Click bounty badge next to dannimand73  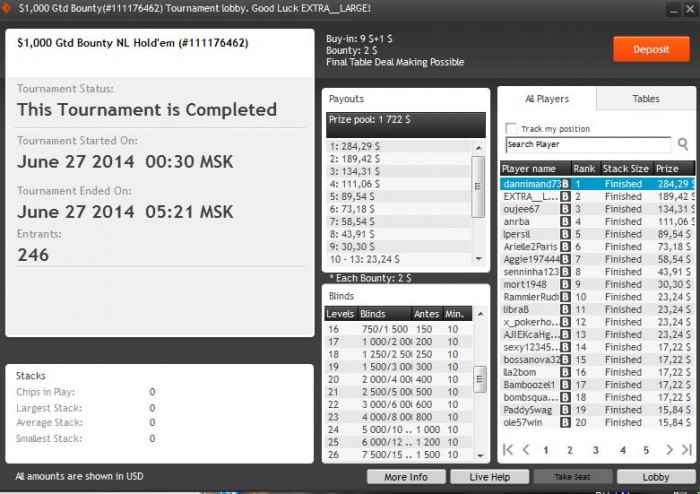click(x=565, y=184)
